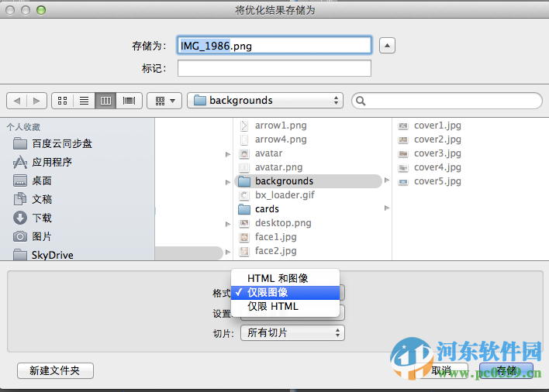
Task: Select cover2.jpg file
Action: 430,139
